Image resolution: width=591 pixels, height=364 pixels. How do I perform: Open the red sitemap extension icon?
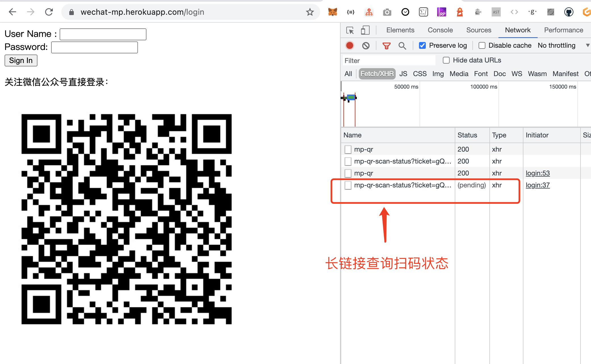click(369, 12)
